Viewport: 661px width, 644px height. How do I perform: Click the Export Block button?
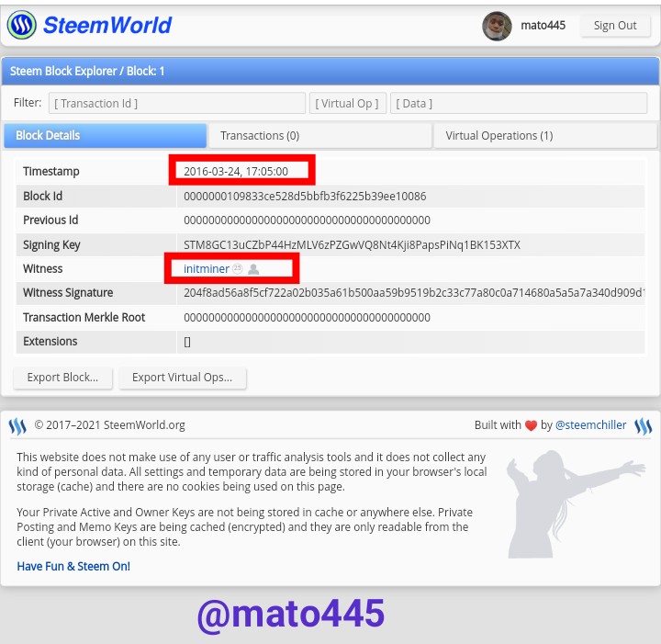pyautogui.click(x=62, y=378)
